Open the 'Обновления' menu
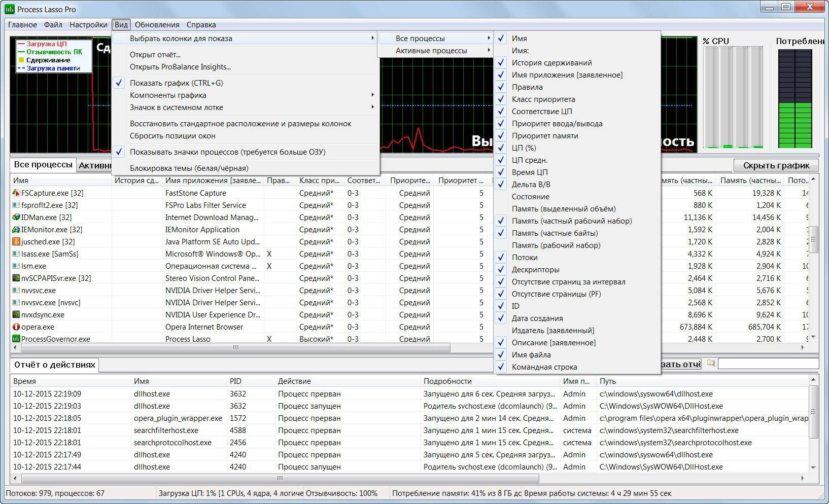 pos(157,24)
